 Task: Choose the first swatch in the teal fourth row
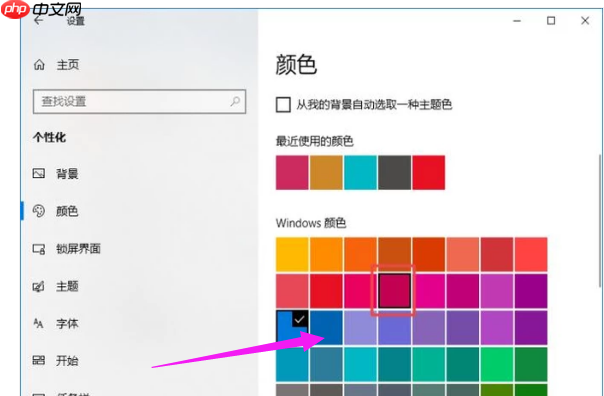click(x=292, y=364)
